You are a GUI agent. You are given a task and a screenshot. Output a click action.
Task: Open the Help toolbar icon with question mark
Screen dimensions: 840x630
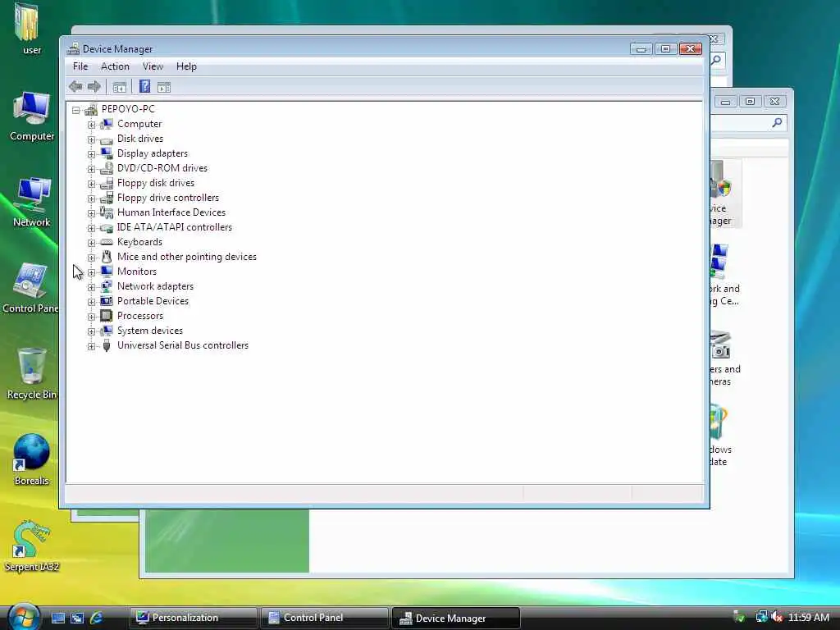pyautogui.click(x=144, y=86)
